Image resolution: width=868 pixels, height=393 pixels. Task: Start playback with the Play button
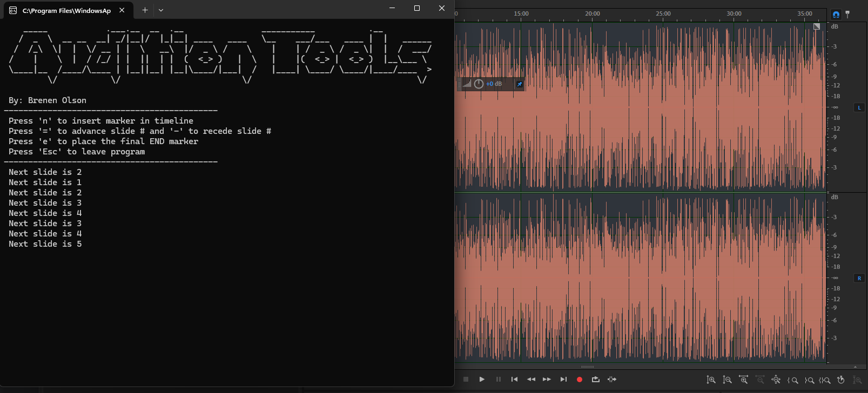(482, 380)
